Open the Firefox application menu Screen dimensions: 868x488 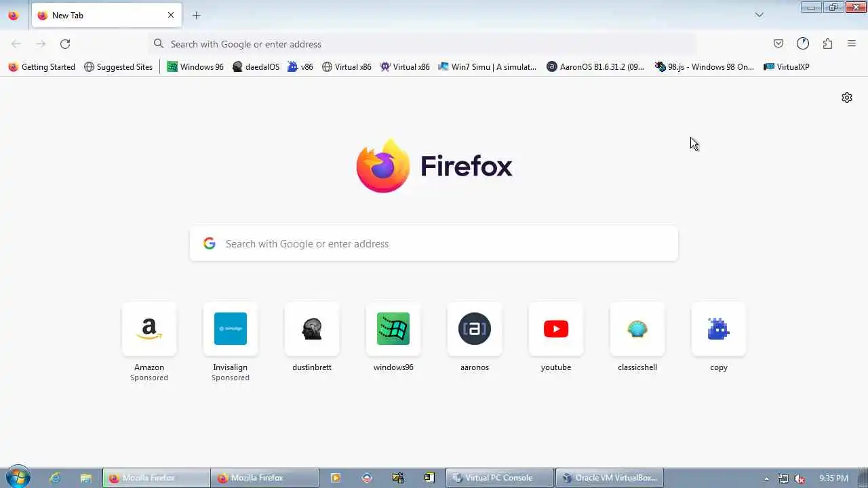[852, 43]
